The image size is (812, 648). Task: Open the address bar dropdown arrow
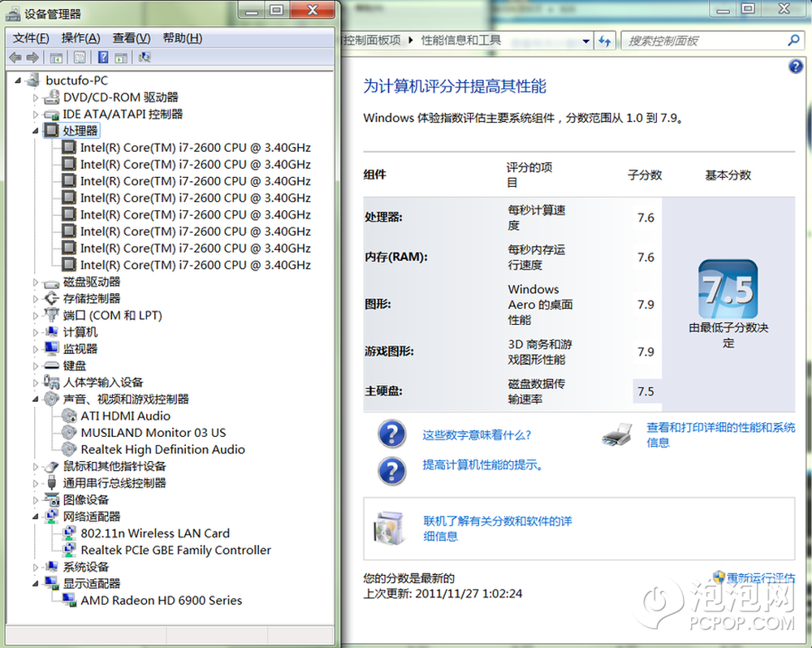pos(585,41)
